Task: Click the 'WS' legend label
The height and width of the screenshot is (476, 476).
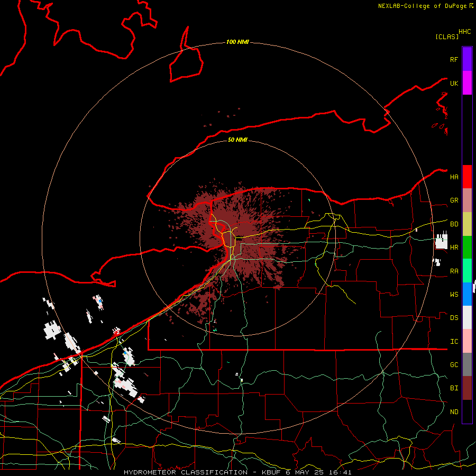Action: (x=454, y=295)
